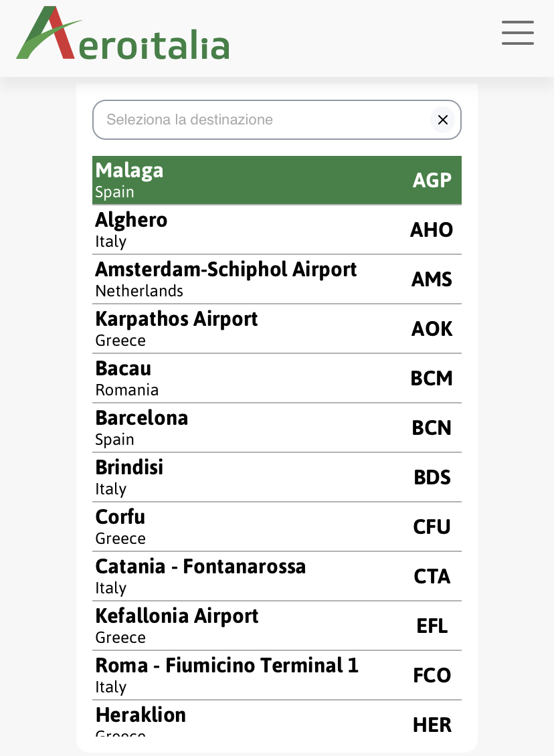
Task: Click the Aeroitalia logo
Action: [123, 34]
